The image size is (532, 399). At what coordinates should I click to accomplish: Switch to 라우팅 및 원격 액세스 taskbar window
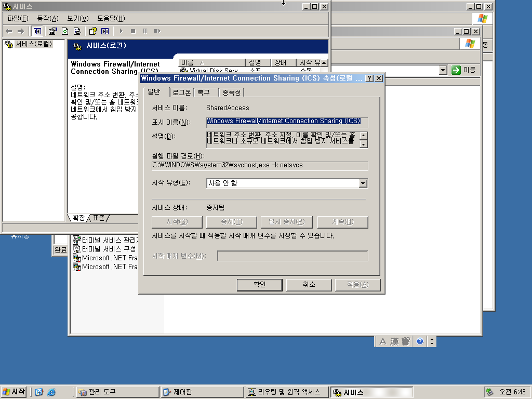(x=287, y=392)
